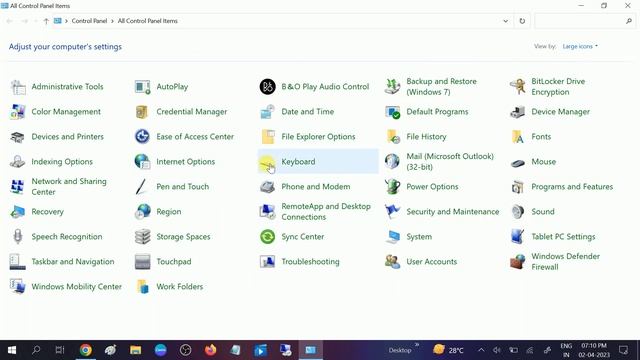Open the Credential Manager icon
Viewport: 640px width, 360px height.
[142, 112]
